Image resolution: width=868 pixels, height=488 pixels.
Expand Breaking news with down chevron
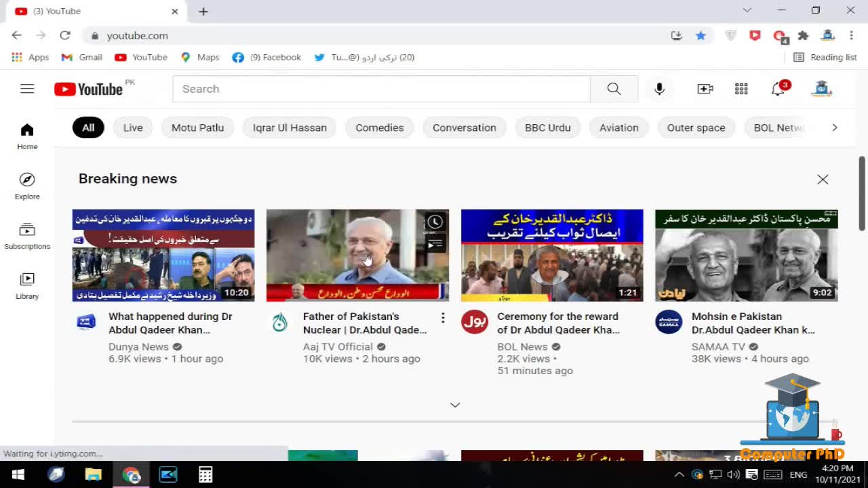(455, 405)
